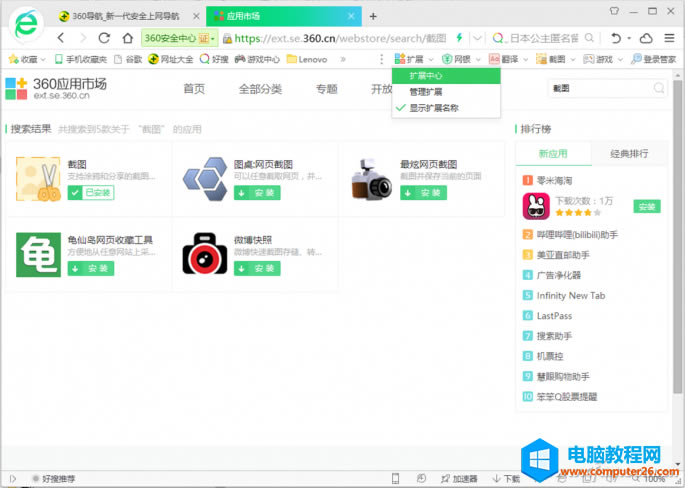The height and width of the screenshot is (488, 685).
Task: Click the 微博快照 camera icon
Action: click(201, 254)
